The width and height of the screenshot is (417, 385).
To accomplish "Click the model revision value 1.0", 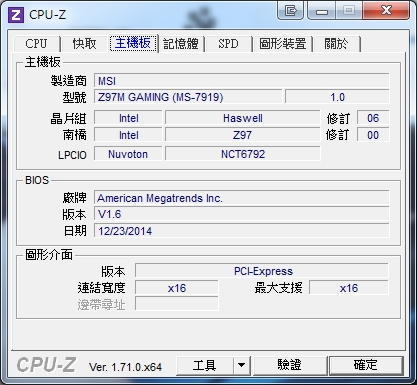I will pos(337,97).
